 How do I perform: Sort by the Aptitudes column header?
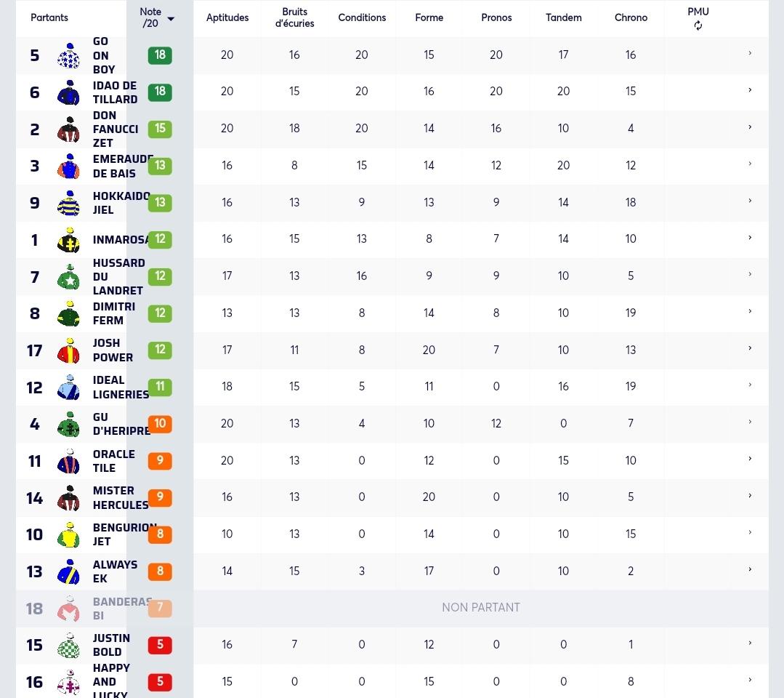point(227,17)
